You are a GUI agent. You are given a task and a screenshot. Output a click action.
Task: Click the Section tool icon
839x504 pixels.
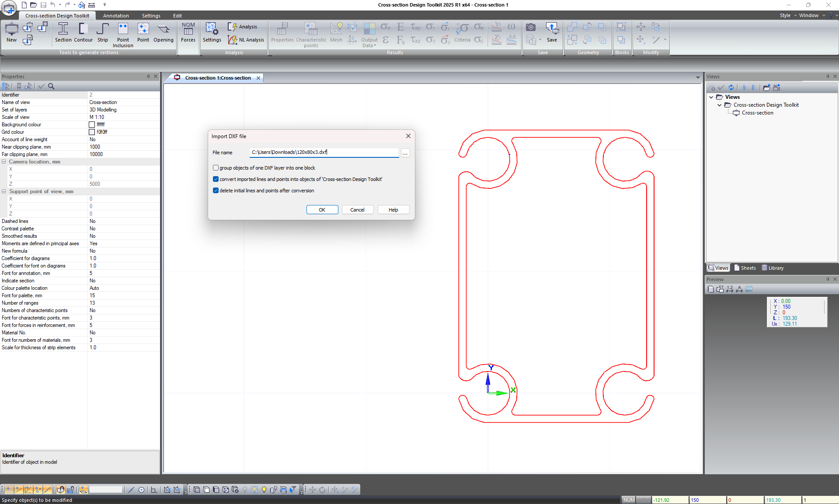(x=63, y=32)
